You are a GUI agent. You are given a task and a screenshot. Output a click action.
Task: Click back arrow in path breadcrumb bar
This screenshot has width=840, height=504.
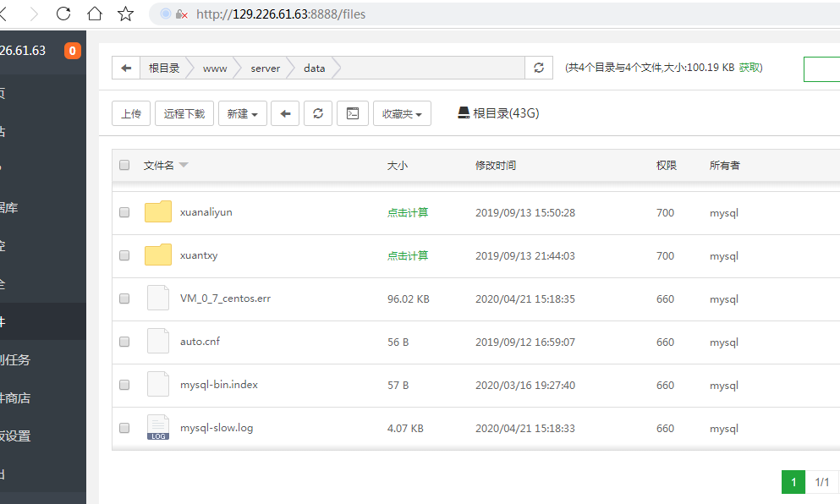pyautogui.click(x=126, y=68)
